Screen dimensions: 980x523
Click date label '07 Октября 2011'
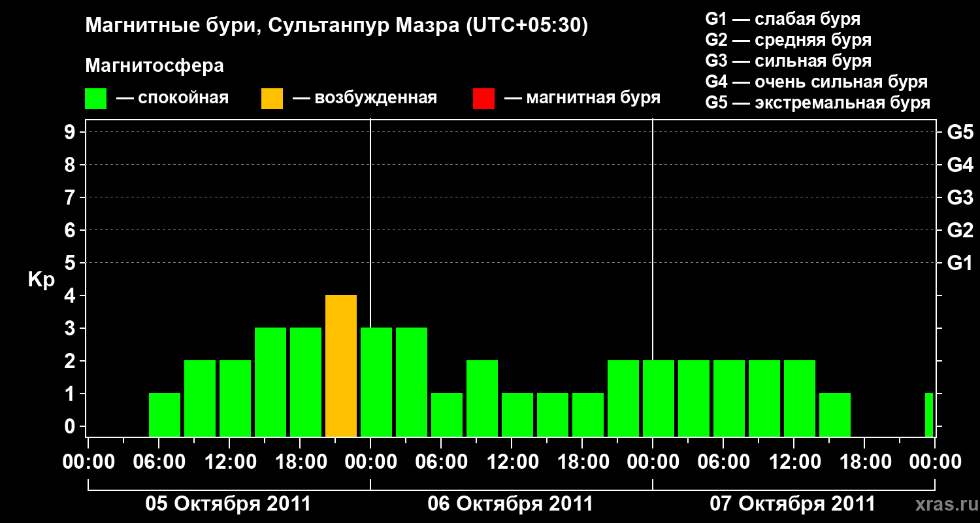pos(792,504)
